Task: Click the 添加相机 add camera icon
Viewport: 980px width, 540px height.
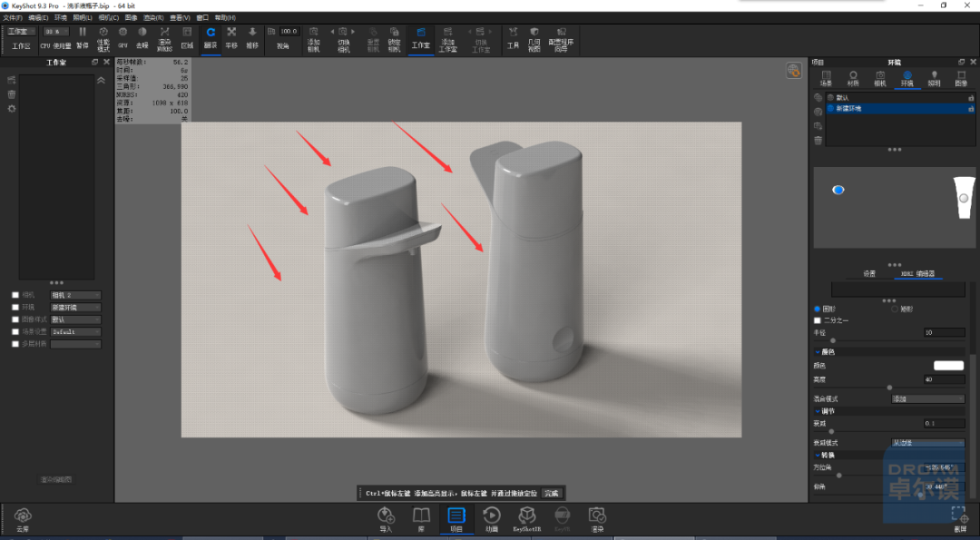Action: (314, 38)
